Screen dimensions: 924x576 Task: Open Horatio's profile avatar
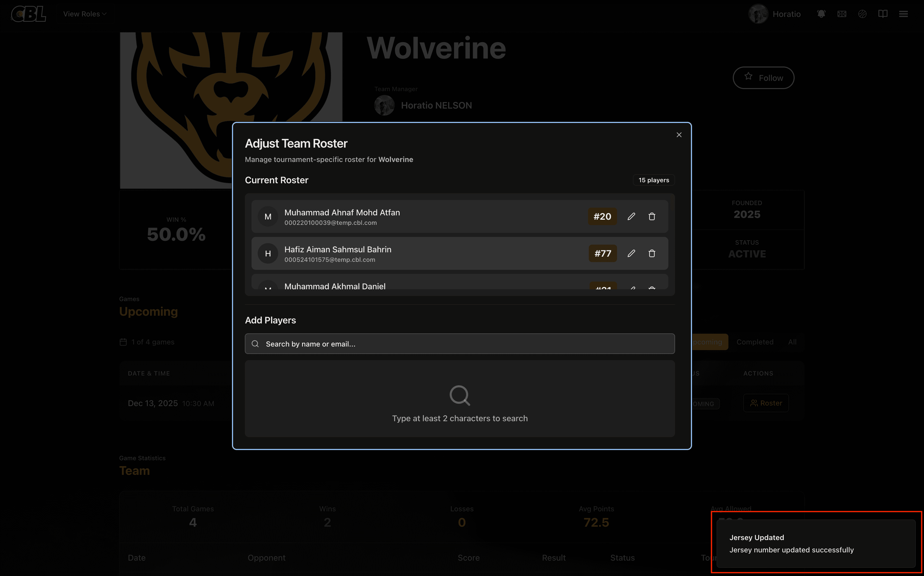[758, 14]
